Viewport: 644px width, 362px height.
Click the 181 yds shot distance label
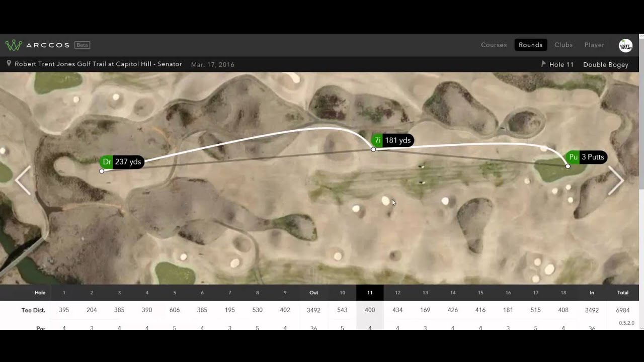point(398,141)
